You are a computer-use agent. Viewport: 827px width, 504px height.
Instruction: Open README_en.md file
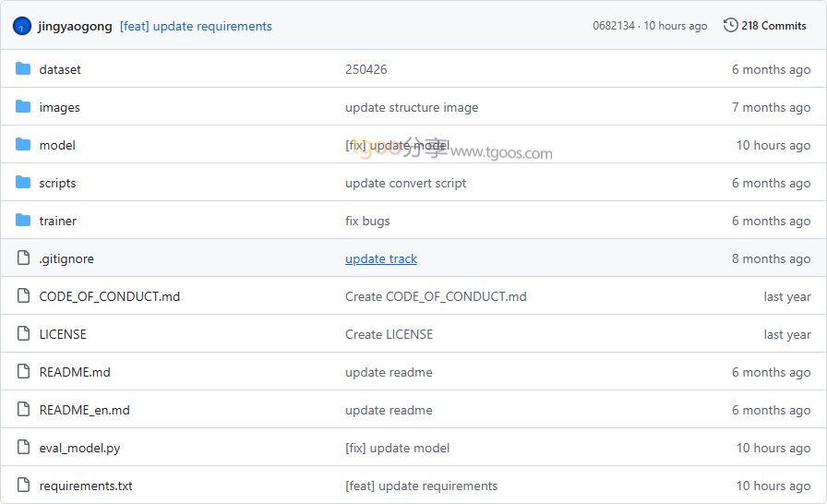point(84,410)
